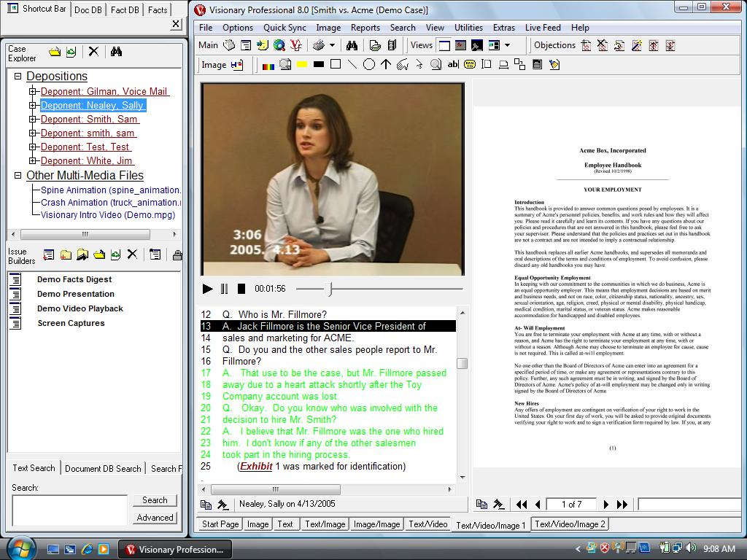
Task: Select the yellow highlighter annotation tool
Action: tap(302, 65)
